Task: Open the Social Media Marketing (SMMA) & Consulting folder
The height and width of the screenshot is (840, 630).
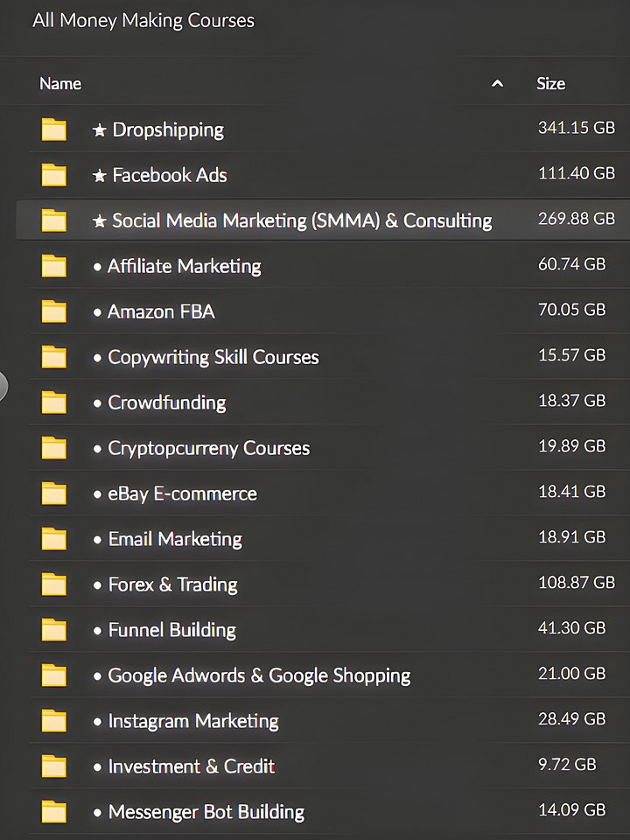Action: coord(301,220)
